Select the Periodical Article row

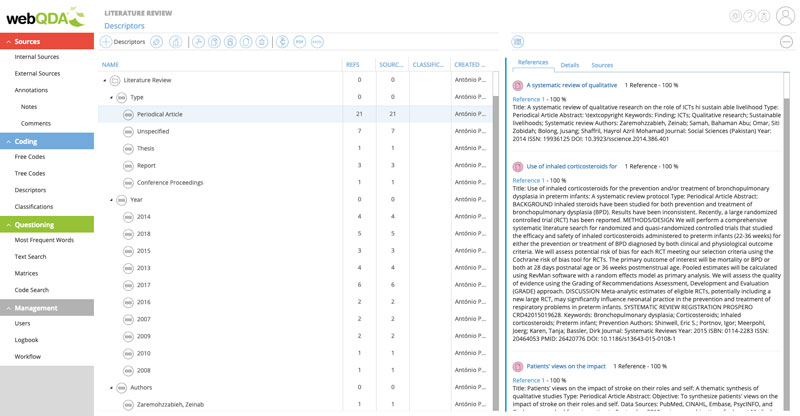pyautogui.click(x=295, y=114)
